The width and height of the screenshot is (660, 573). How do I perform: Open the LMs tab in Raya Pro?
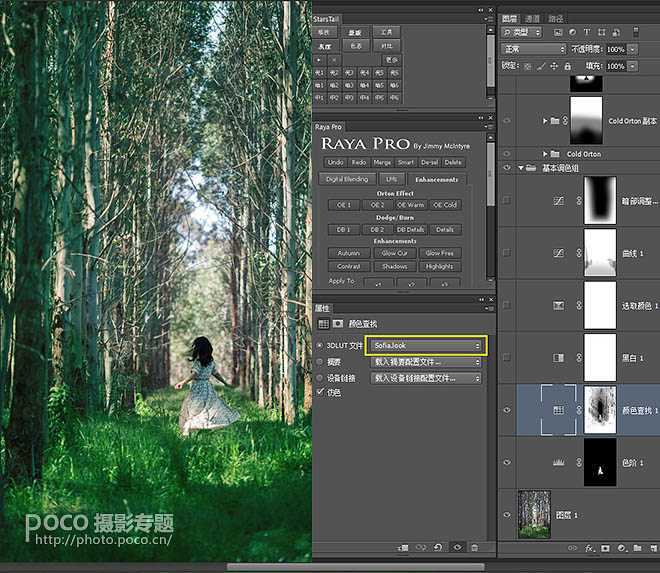[391, 179]
